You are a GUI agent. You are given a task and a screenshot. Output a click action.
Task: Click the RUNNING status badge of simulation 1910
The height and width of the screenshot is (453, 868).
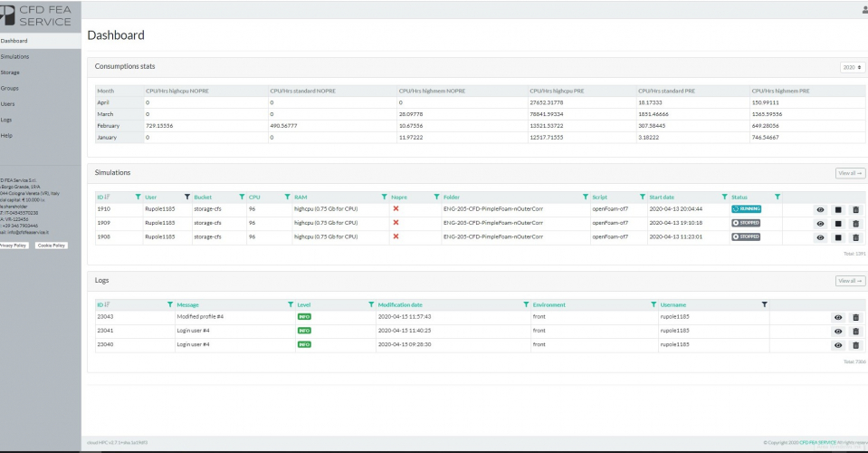click(x=746, y=208)
